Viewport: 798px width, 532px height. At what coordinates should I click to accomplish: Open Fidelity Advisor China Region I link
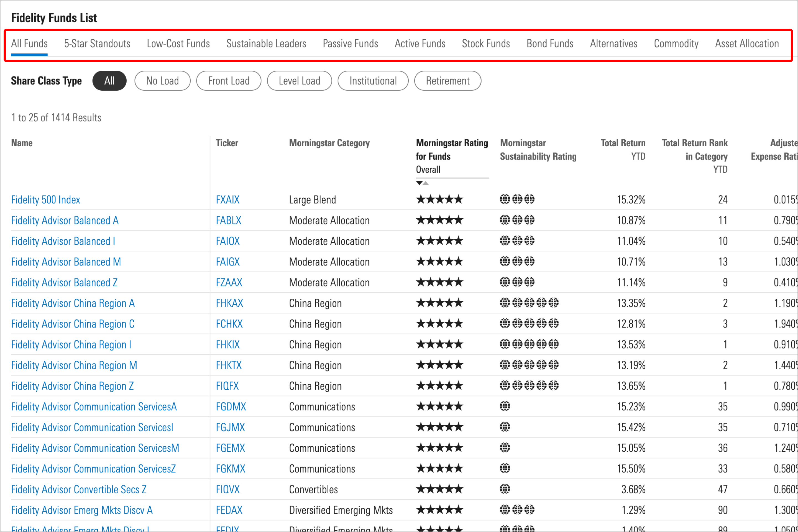tap(71, 344)
